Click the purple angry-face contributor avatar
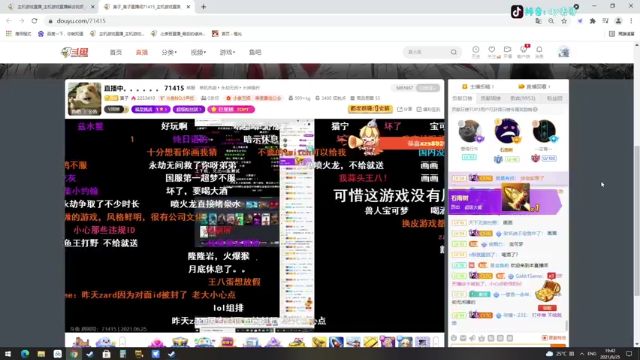This screenshot has height=360, width=640. (507, 131)
